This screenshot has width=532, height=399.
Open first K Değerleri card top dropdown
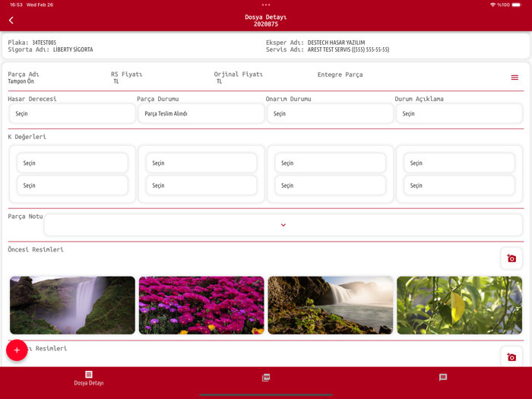pos(73,163)
